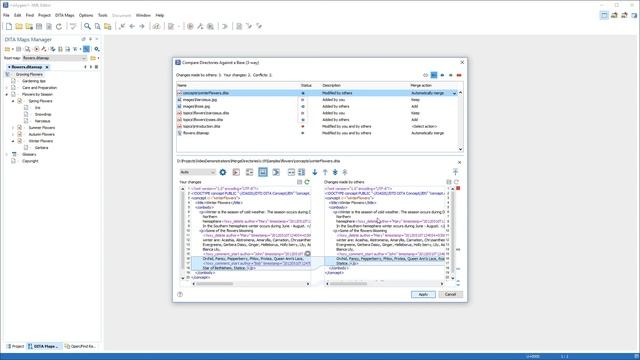Open the Tools menu

tap(102, 15)
